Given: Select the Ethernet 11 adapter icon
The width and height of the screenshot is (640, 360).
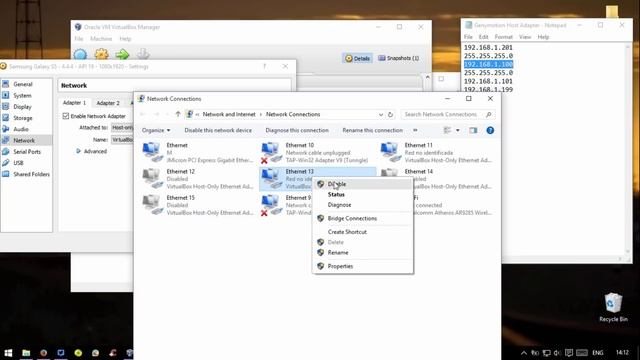Looking at the screenshot, I should point(391,152).
